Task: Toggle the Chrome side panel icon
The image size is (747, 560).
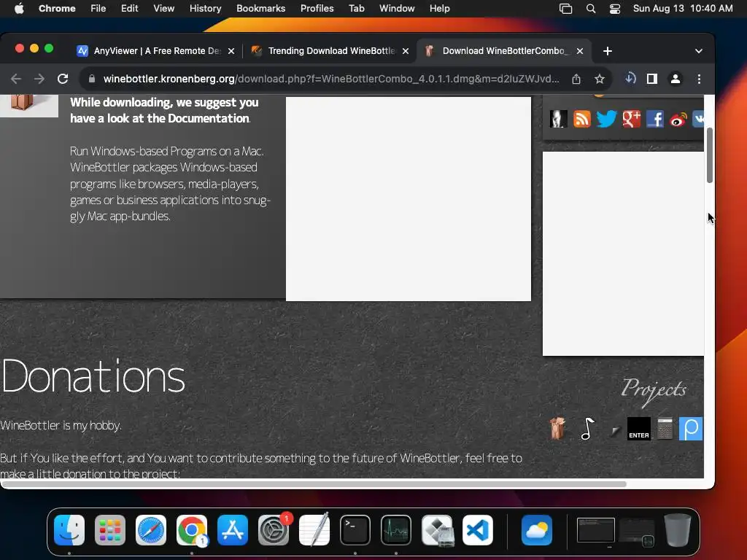Action: click(x=652, y=79)
